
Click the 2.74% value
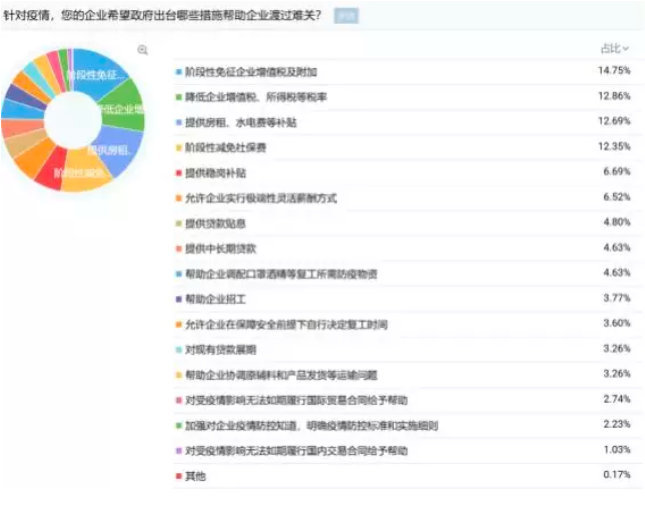(x=617, y=399)
